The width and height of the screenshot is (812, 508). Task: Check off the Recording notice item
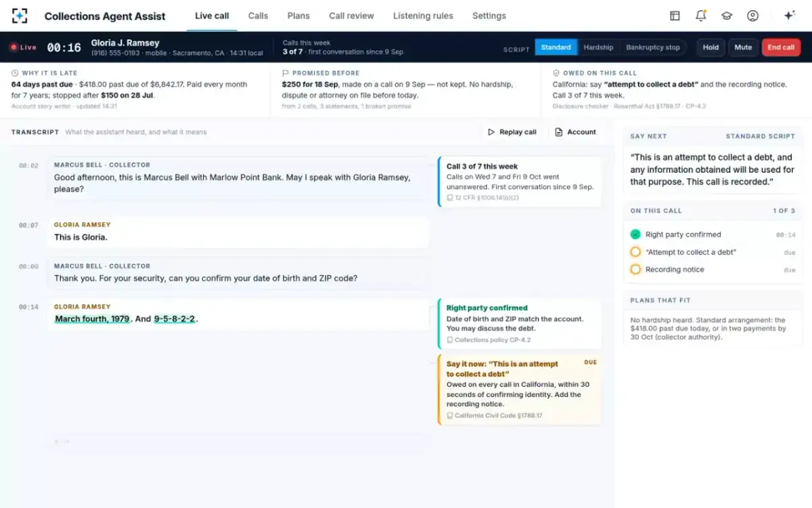click(x=635, y=270)
